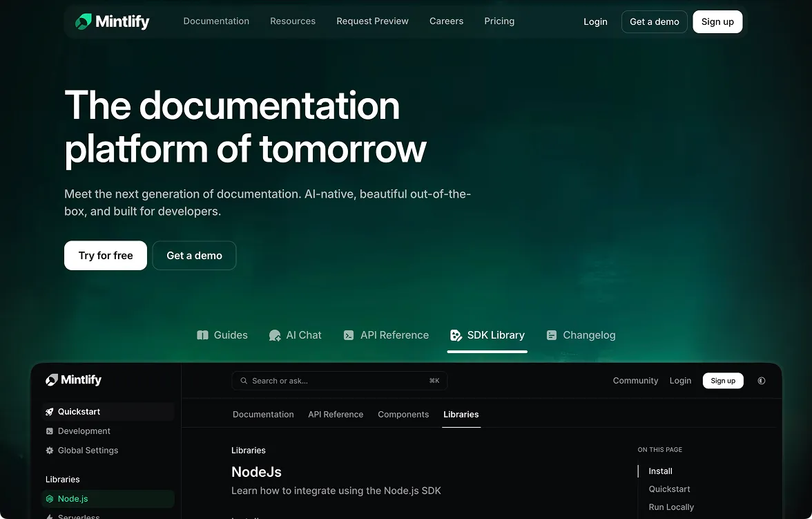The image size is (812, 519).
Task: Select Pricing in the top navigation
Action: [499, 21]
